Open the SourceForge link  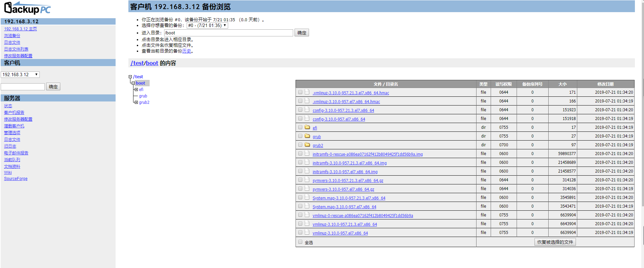pyautogui.click(x=16, y=179)
